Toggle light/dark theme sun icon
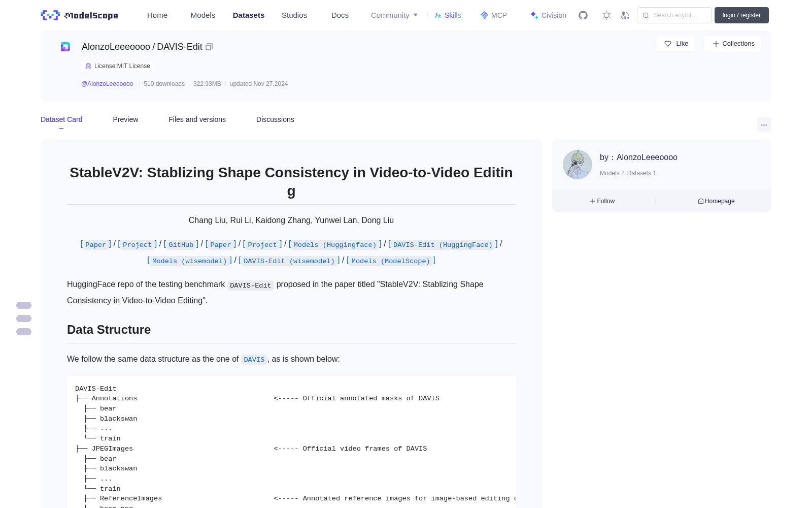The image size is (812, 508). click(x=606, y=15)
